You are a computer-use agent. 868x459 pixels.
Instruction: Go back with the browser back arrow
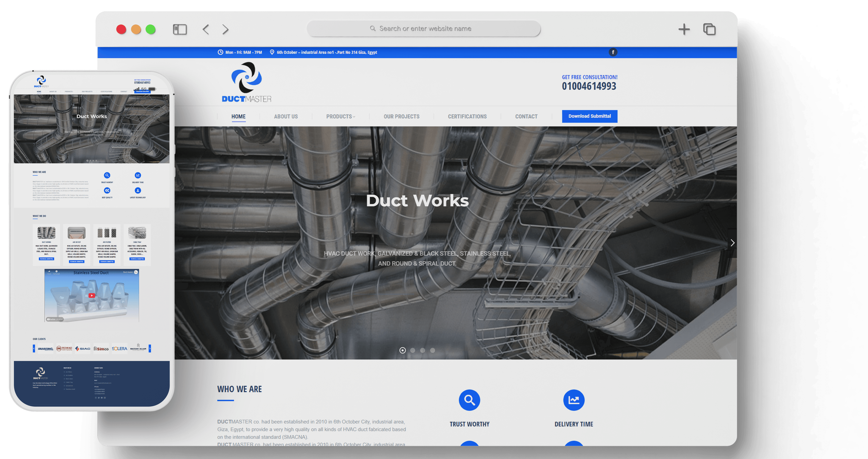[206, 29]
